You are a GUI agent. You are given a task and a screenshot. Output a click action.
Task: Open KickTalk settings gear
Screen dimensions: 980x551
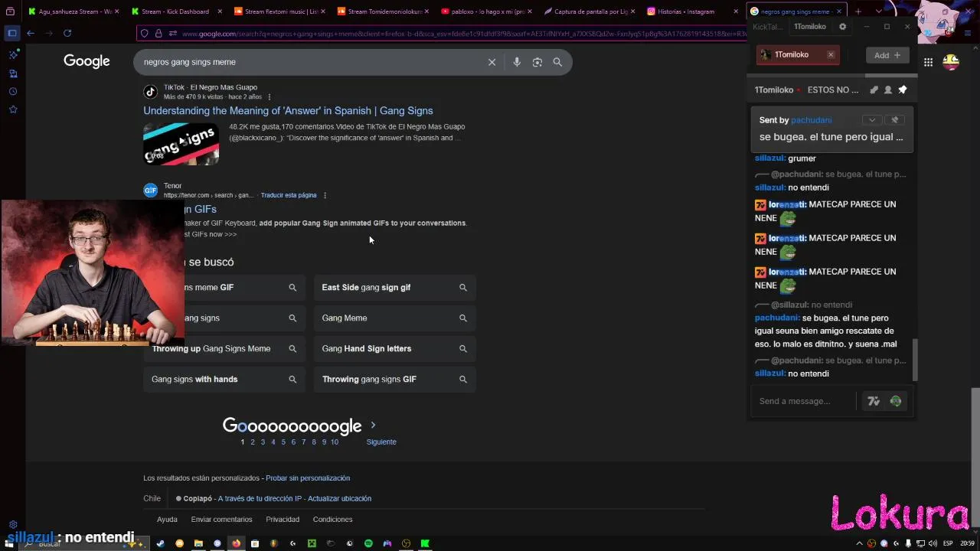coord(842,27)
